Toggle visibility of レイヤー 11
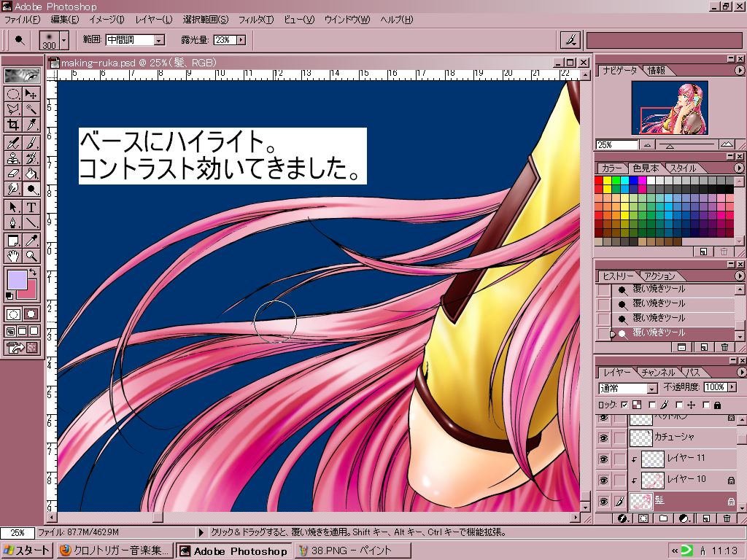Viewport: 747px width, 560px height. [x=603, y=459]
